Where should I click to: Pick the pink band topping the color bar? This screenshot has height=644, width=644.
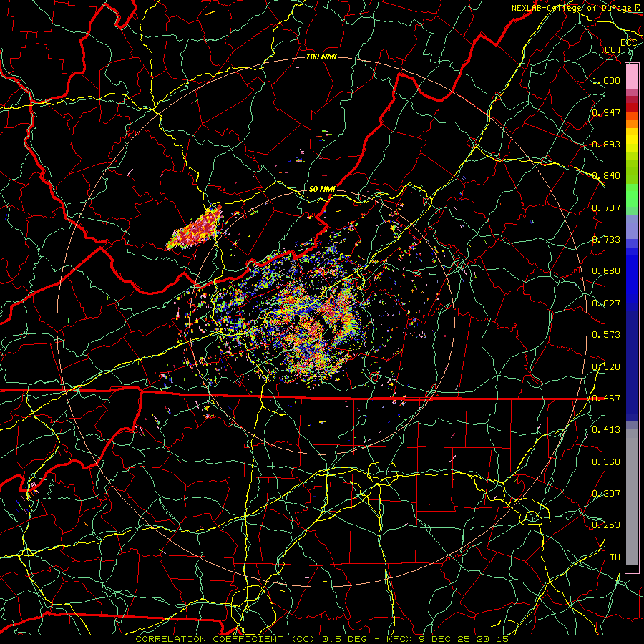pos(632,76)
